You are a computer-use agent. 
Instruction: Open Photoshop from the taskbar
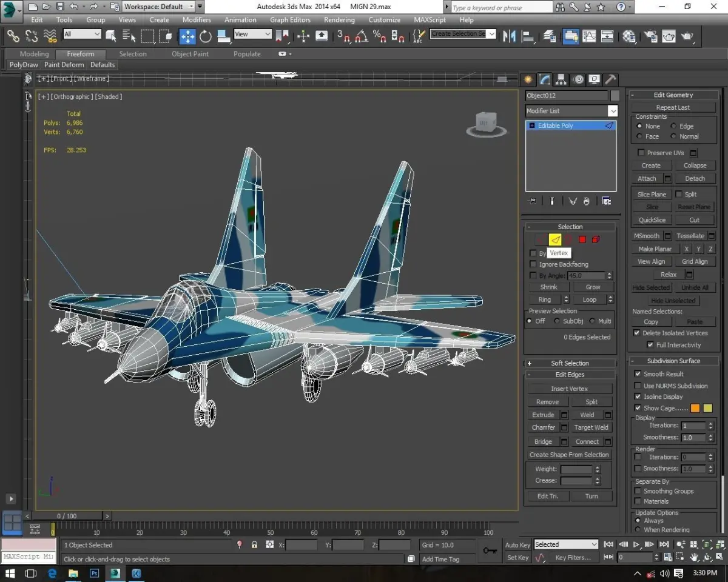[x=94, y=573]
